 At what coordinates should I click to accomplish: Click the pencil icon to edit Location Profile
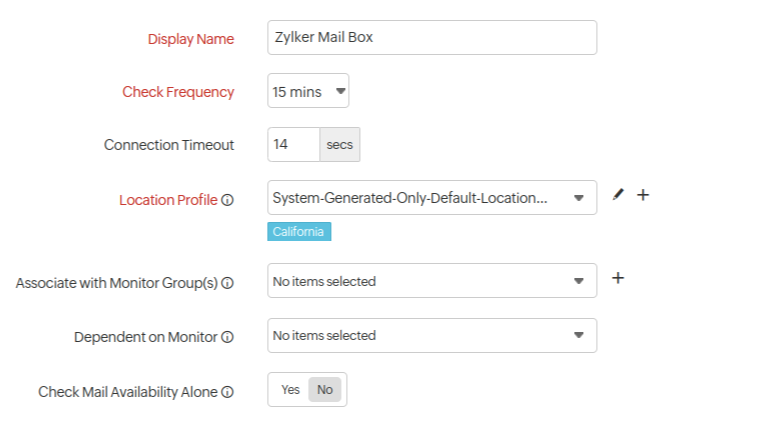618,195
